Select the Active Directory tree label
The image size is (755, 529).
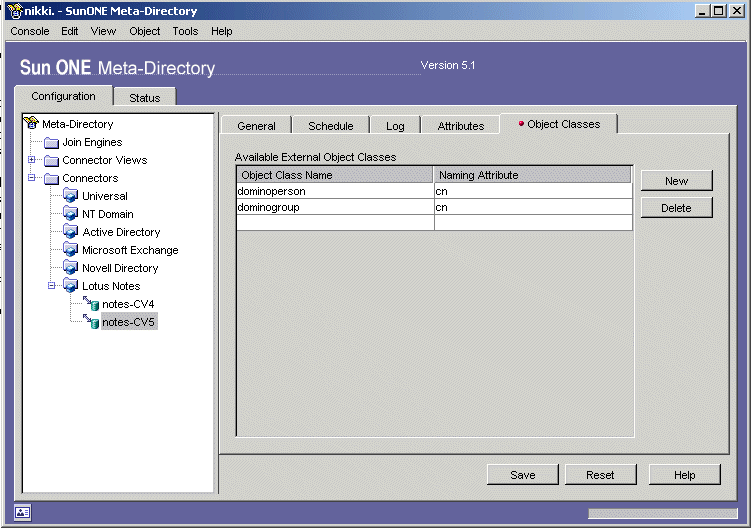pos(121,232)
